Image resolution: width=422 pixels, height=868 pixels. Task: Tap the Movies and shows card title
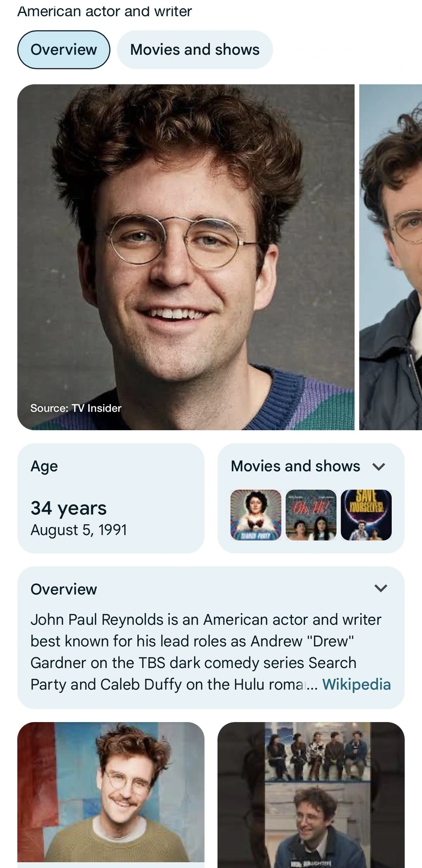coord(295,467)
